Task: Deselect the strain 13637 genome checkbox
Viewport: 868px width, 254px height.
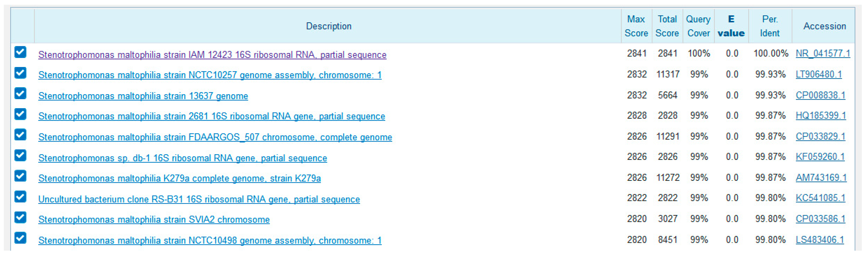Action: 20,94
